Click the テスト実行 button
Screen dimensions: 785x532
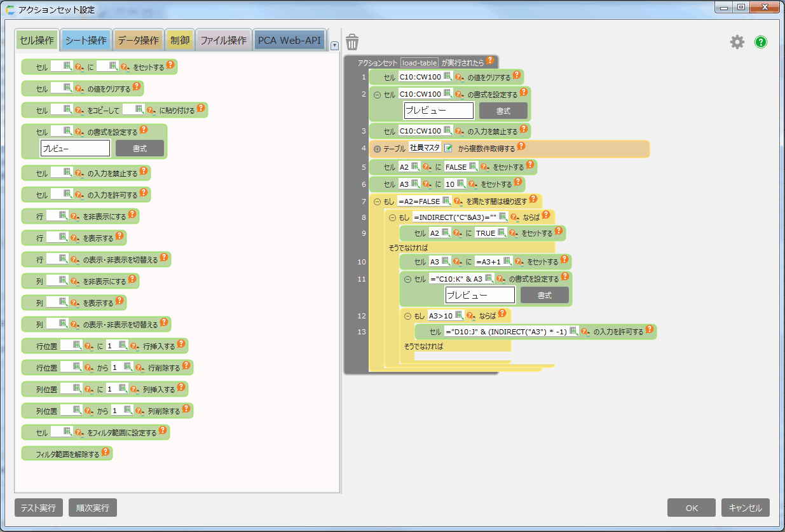38,508
